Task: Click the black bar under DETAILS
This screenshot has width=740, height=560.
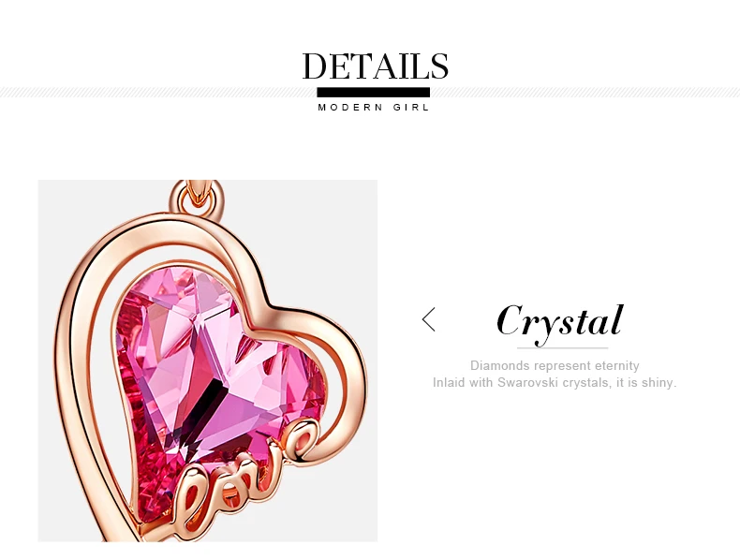Action: (x=374, y=92)
